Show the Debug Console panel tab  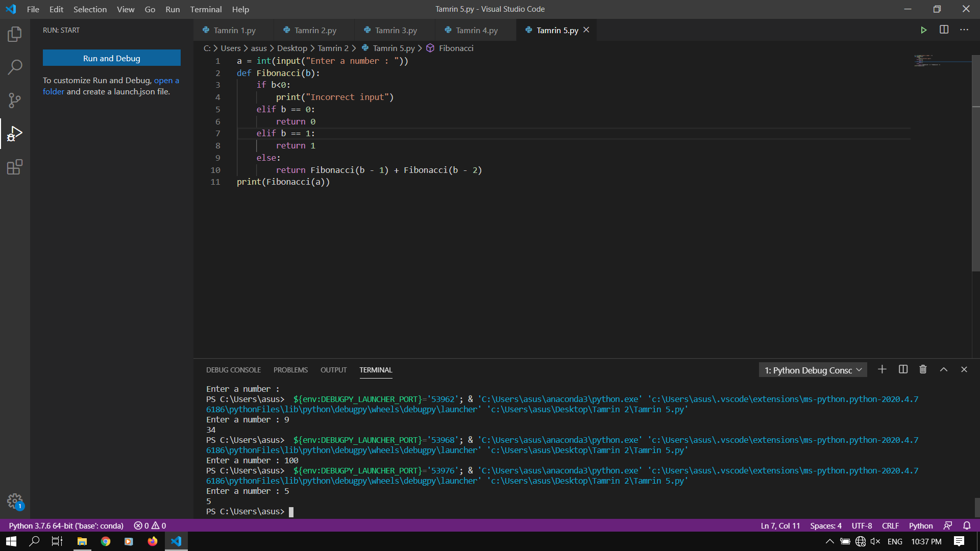pos(233,370)
